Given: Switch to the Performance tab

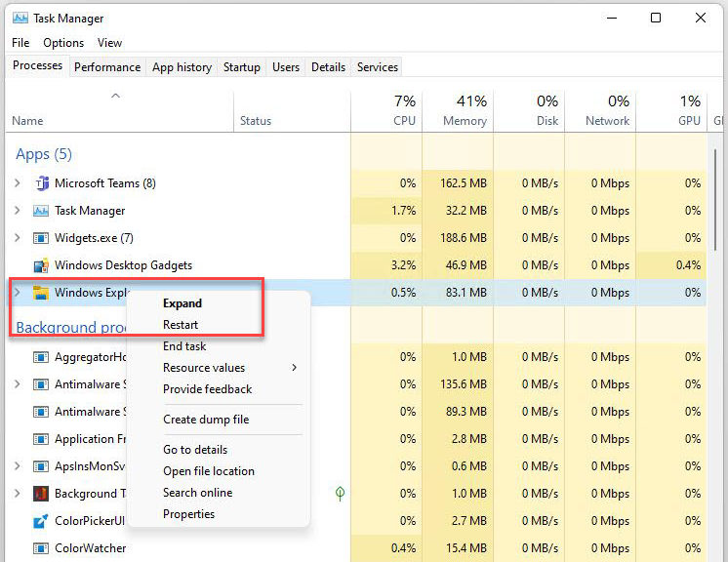Looking at the screenshot, I should click(107, 67).
